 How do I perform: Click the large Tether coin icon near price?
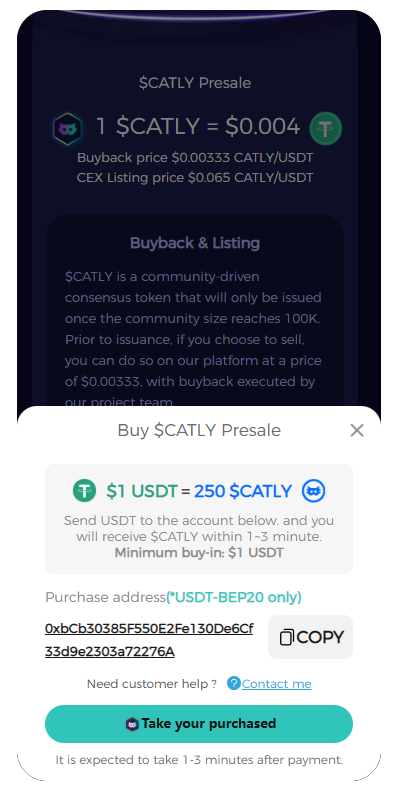tap(326, 128)
